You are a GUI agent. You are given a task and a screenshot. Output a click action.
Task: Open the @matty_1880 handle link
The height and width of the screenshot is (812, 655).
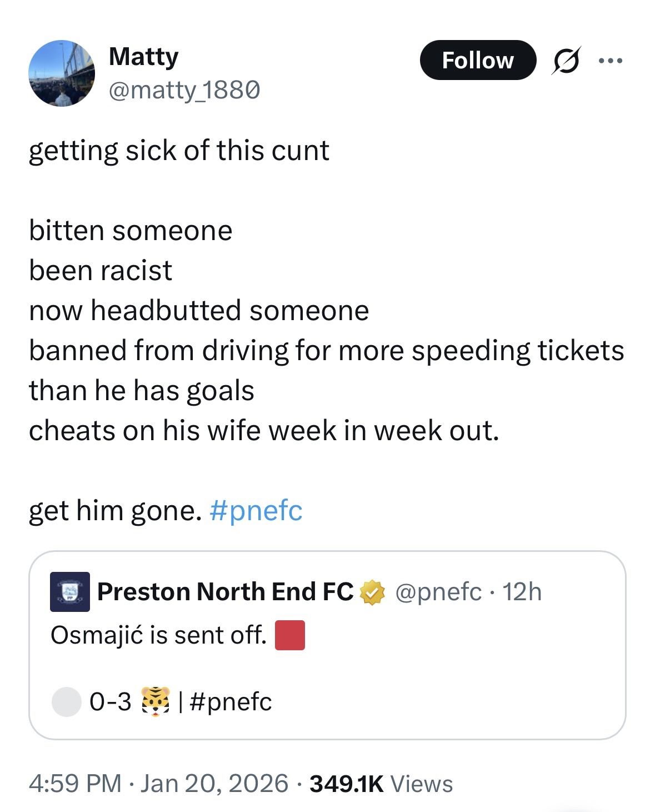pyautogui.click(x=184, y=90)
